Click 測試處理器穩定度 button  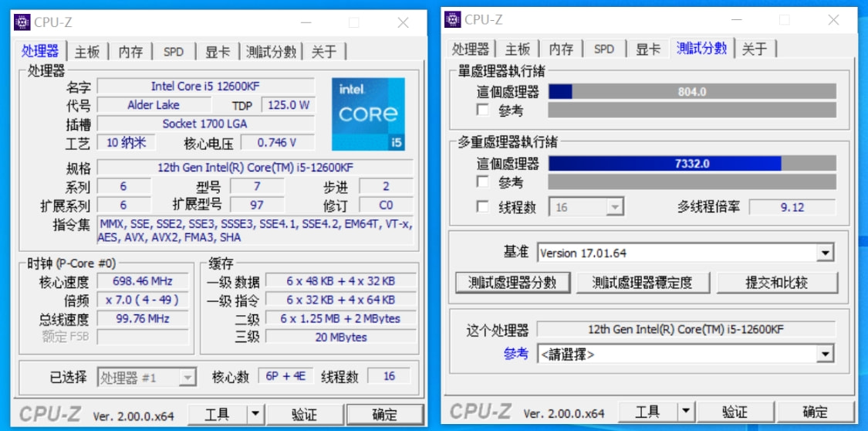coord(642,283)
